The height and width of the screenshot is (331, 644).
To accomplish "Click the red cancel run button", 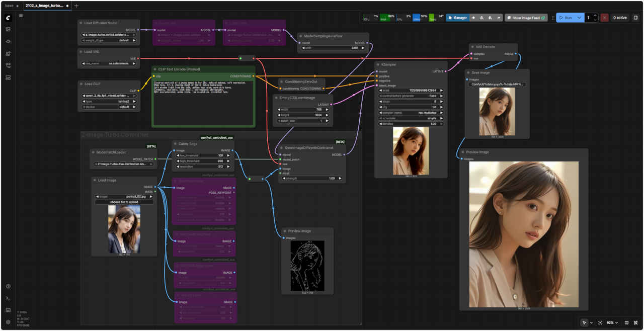I will click(604, 18).
